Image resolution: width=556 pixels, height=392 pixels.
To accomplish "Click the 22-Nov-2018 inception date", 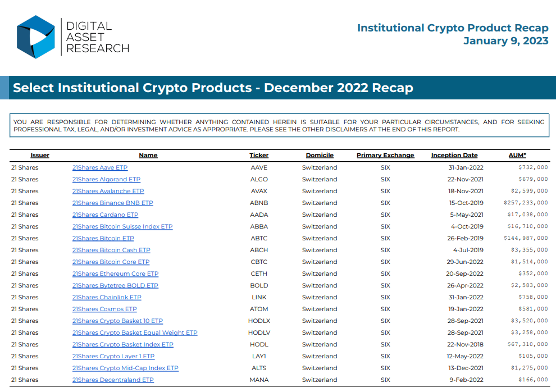I will click(465, 344).
